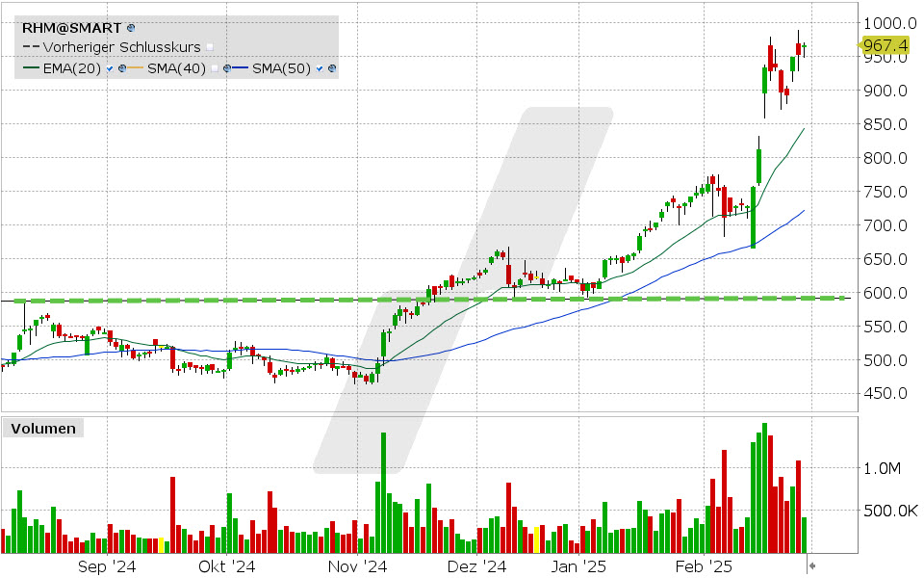
Task: Click the 650.0 price axis label
Action: tap(885, 258)
